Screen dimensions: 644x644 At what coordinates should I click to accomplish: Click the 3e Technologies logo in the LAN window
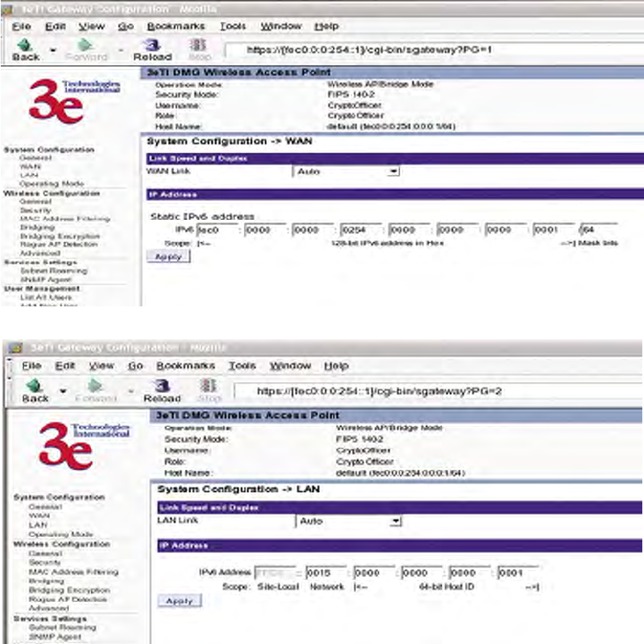point(84,446)
